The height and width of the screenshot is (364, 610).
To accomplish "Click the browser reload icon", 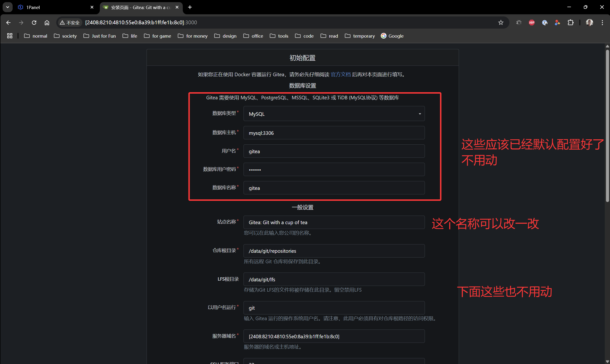I will click(x=34, y=23).
